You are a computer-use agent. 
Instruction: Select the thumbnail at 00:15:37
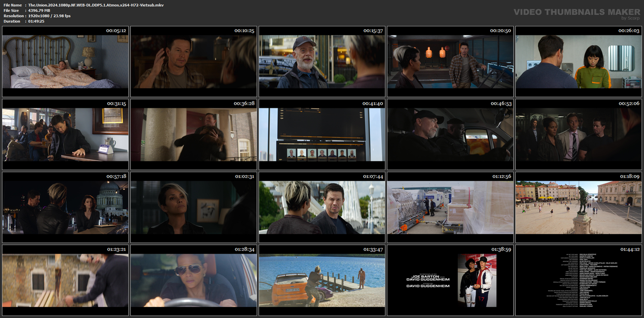pyautogui.click(x=322, y=61)
